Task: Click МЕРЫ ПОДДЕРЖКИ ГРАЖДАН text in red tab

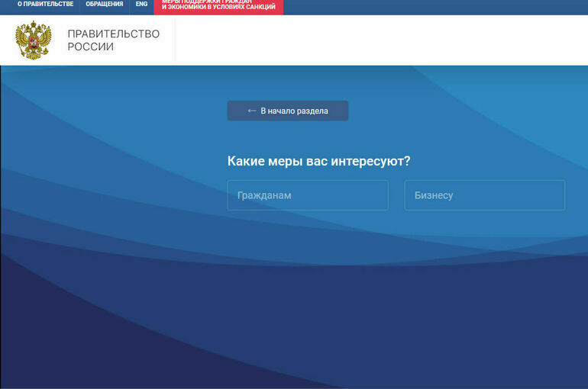Action: click(x=207, y=2)
